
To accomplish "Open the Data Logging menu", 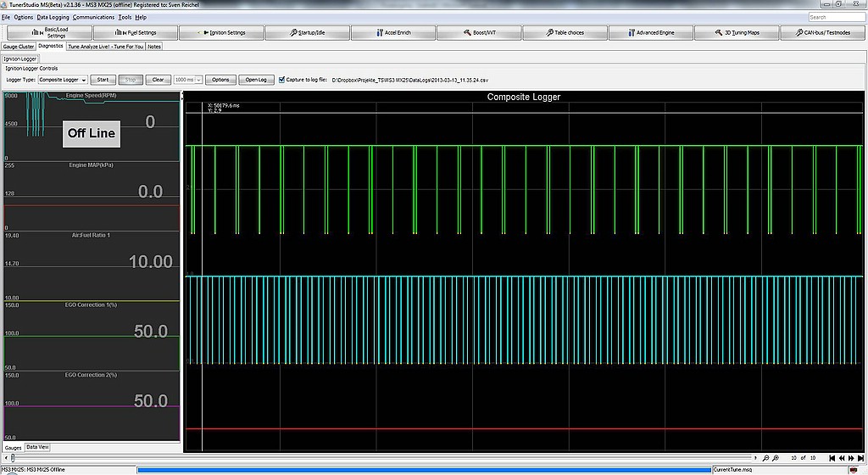I will coord(53,17).
